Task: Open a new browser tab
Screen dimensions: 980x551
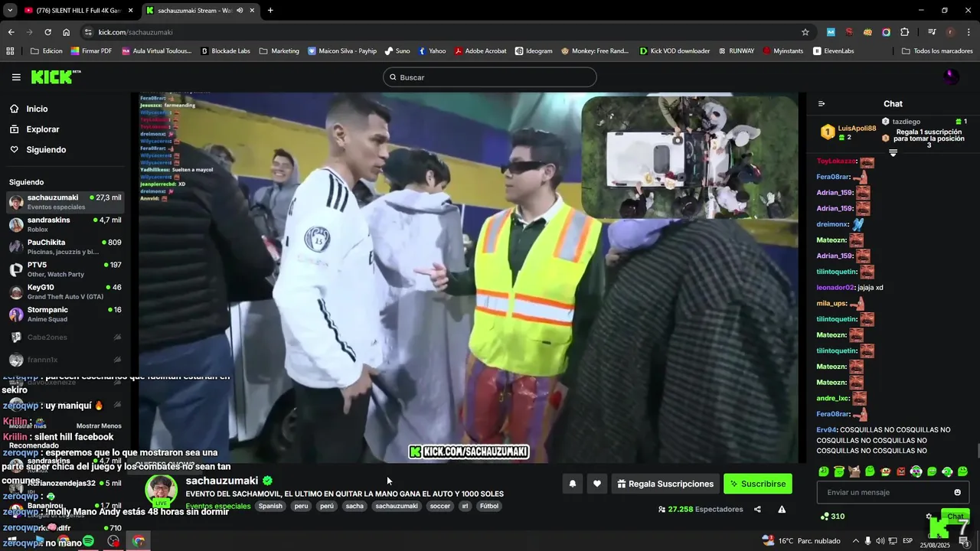Action: [270, 11]
